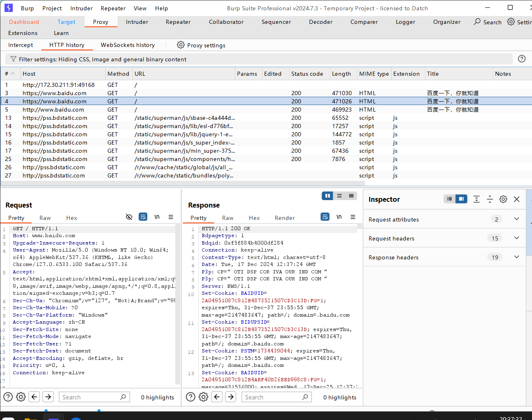This screenshot has width=532, height=420.
Task: Open the Extensions tab
Action: coord(23,33)
